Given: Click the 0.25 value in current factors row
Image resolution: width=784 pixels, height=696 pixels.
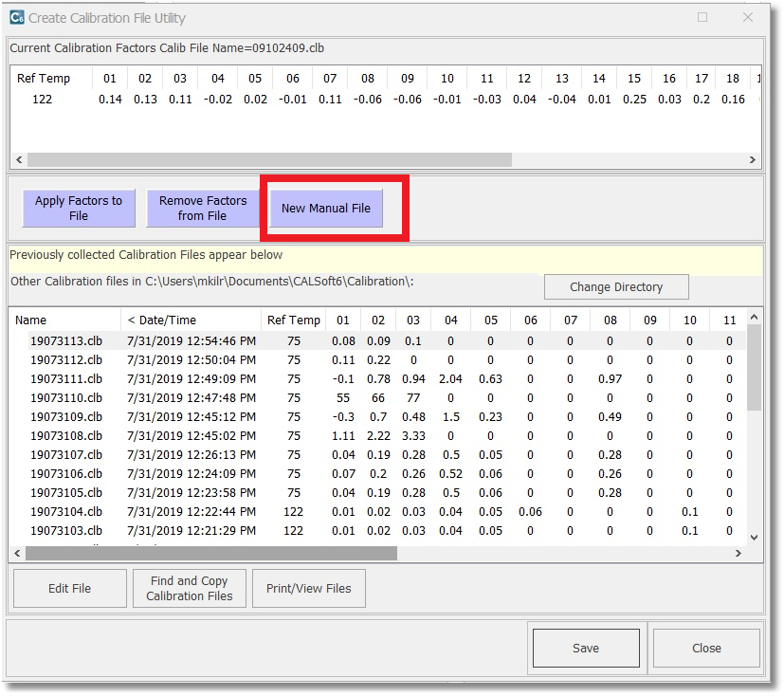Looking at the screenshot, I should (634, 100).
